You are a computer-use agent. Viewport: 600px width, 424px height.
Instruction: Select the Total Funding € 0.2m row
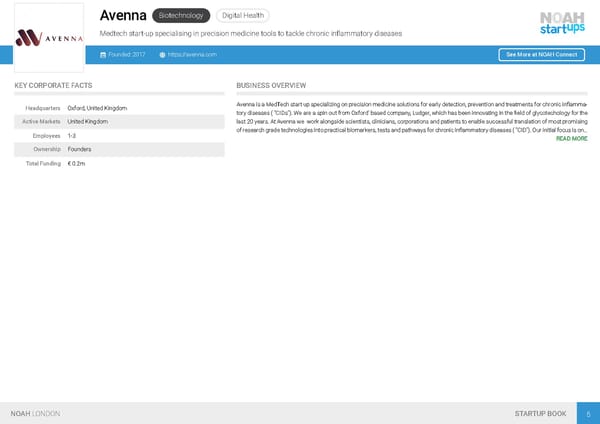pos(119,164)
